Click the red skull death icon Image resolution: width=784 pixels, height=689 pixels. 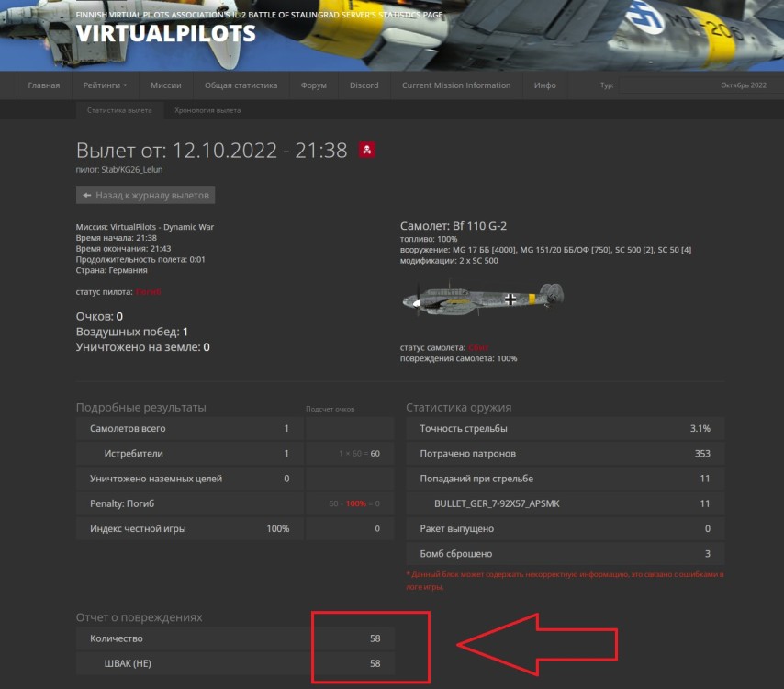pos(367,150)
